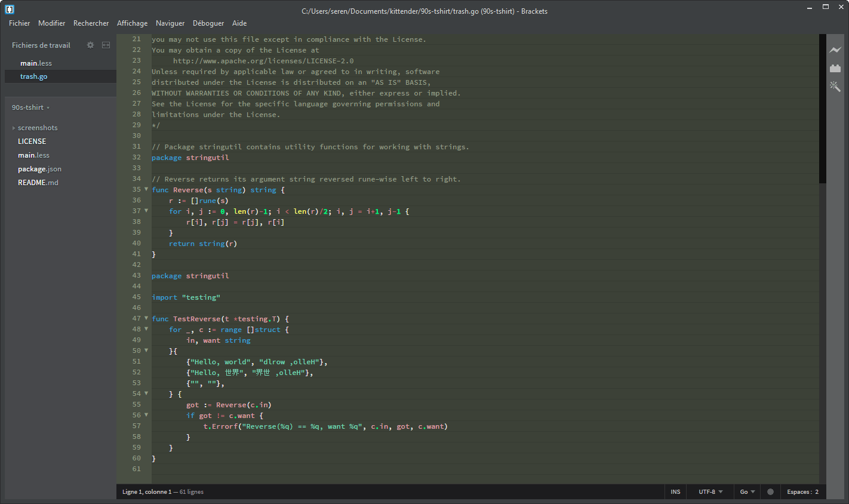
Task: Collapse code fold arrow at line 54
Action: pos(146,394)
